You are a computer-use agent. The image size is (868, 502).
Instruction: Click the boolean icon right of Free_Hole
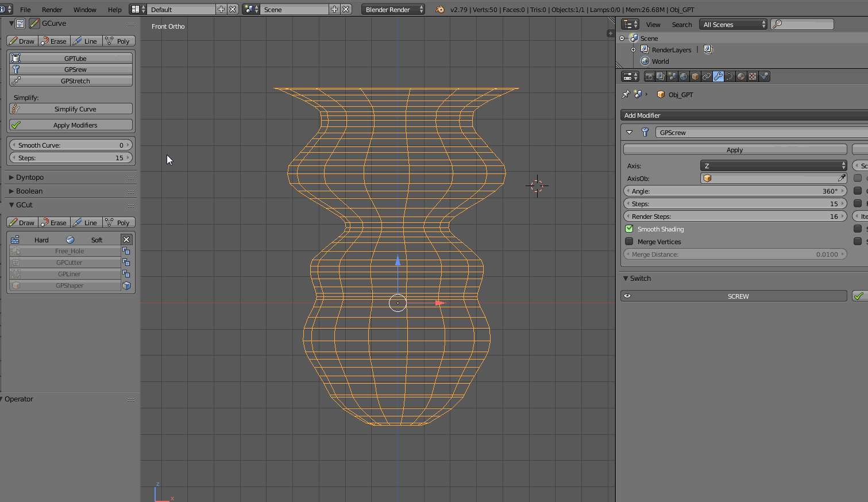126,251
